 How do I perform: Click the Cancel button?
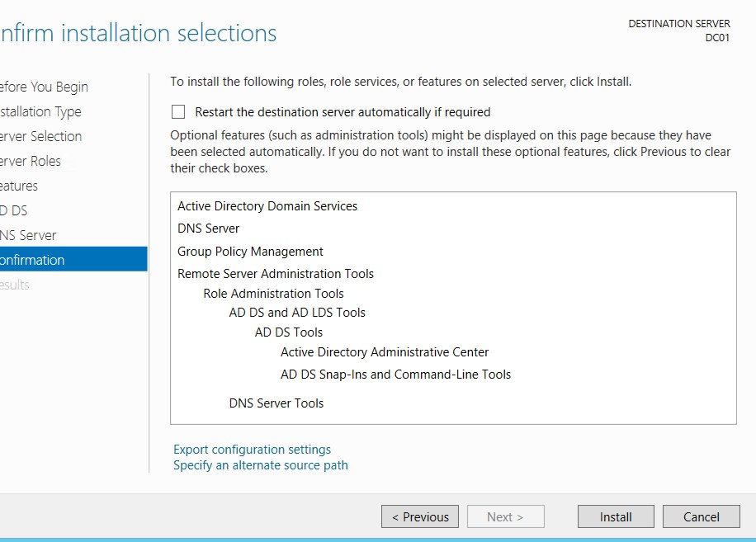[701, 516]
